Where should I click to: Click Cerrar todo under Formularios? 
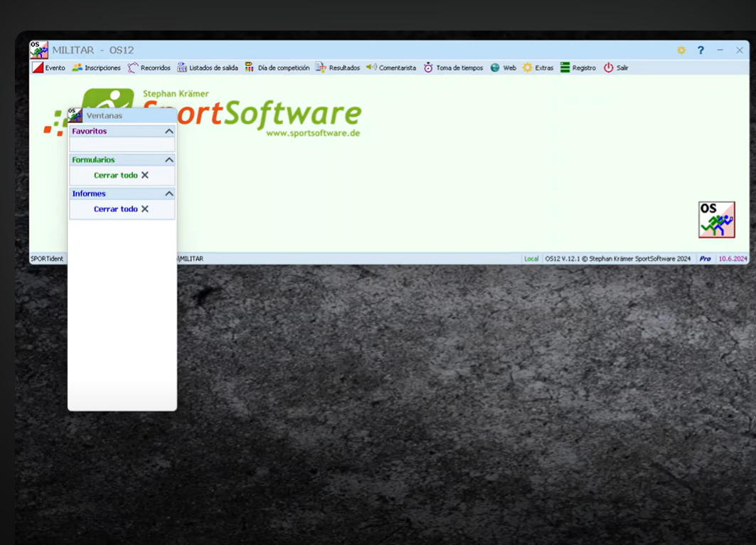click(121, 175)
